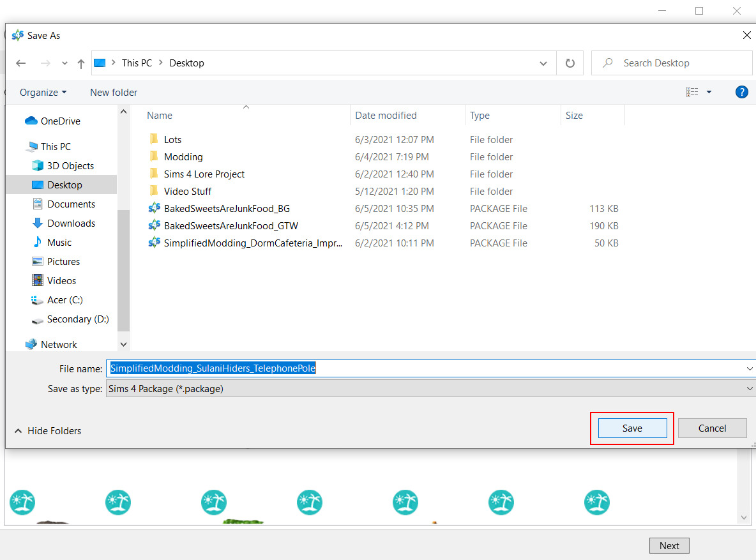The width and height of the screenshot is (756, 560).
Task: Open the Lots folder icon
Action: coord(154,139)
